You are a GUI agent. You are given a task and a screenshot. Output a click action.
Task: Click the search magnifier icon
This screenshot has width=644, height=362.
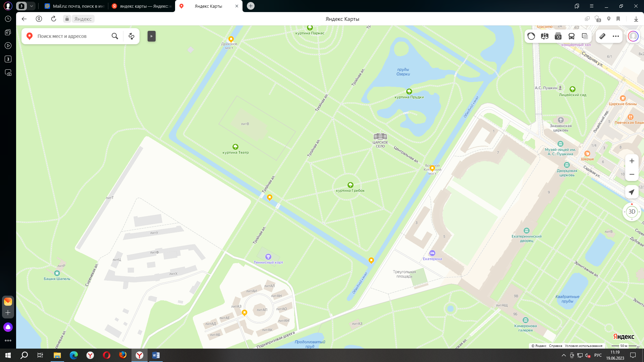click(x=115, y=36)
